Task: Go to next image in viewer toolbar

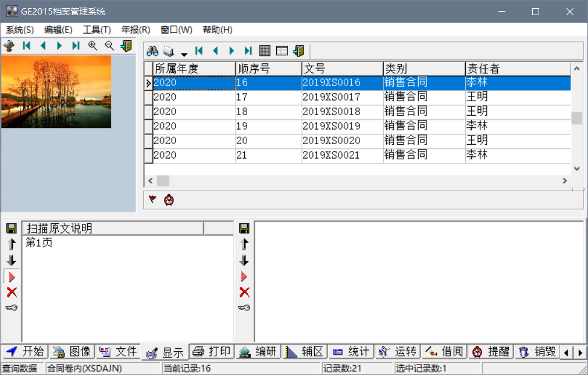Action: 59,46
